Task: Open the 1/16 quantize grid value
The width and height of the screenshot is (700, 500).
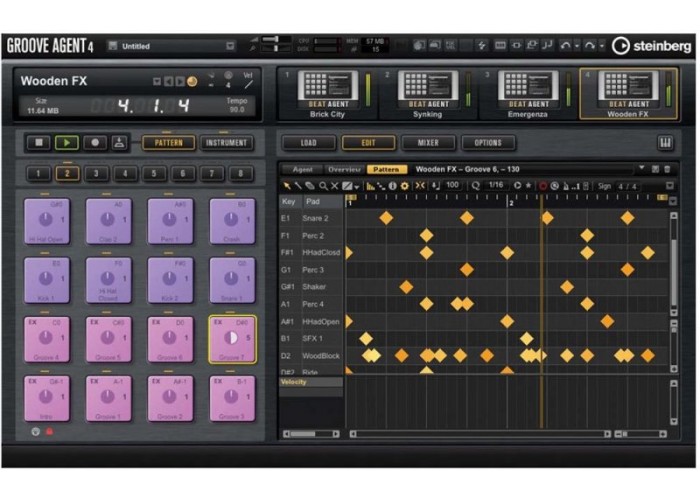Action: tap(496, 185)
